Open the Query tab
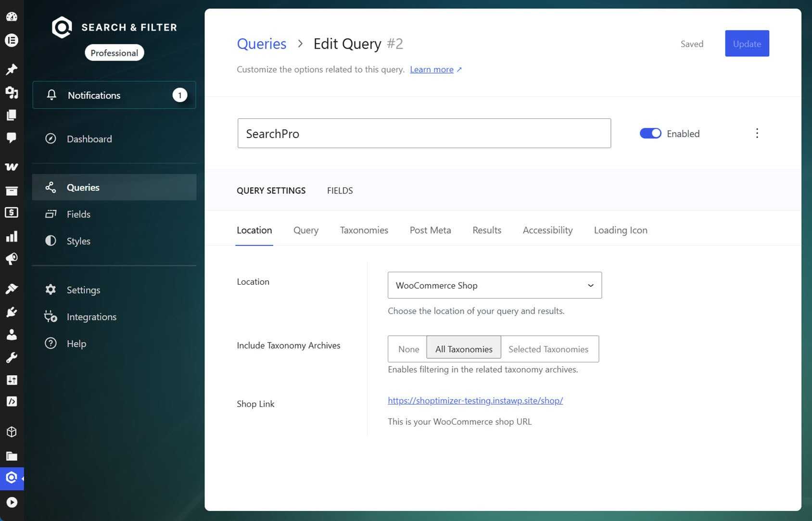 tap(306, 230)
